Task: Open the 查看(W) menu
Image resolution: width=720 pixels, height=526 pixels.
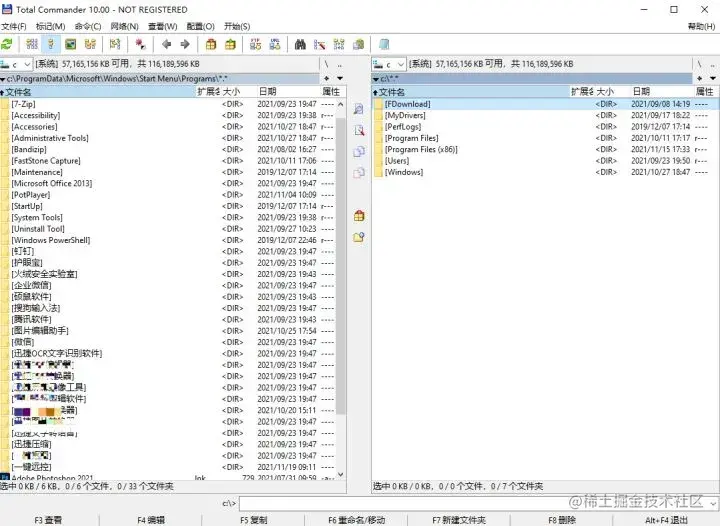Action: click(163, 27)
